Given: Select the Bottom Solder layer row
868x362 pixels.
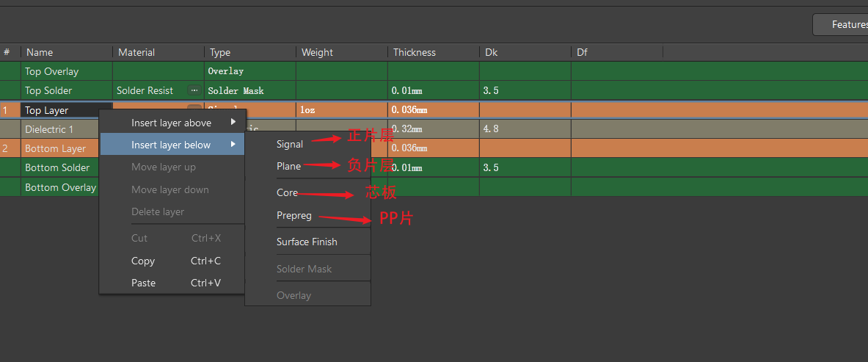Looking at the screenshot, I should [57, 167].
